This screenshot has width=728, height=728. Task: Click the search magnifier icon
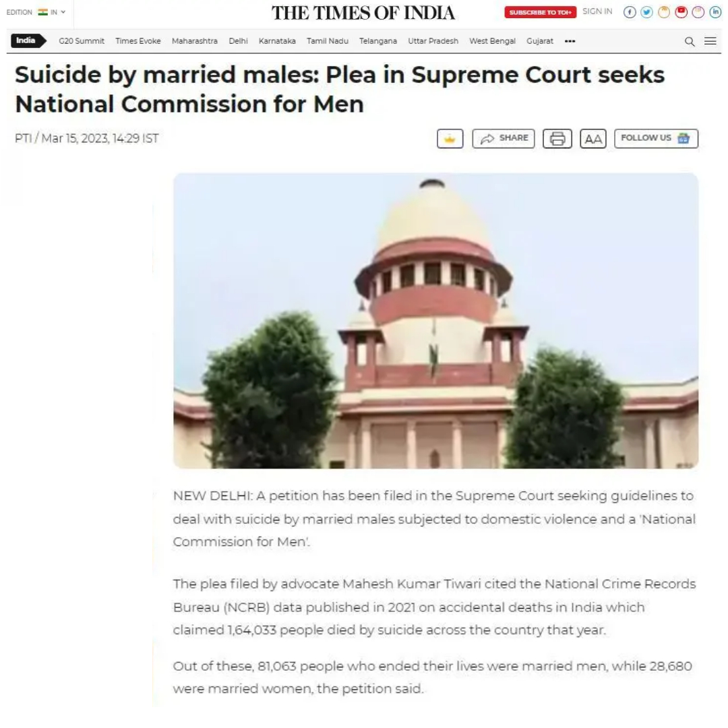coord(690,41)
